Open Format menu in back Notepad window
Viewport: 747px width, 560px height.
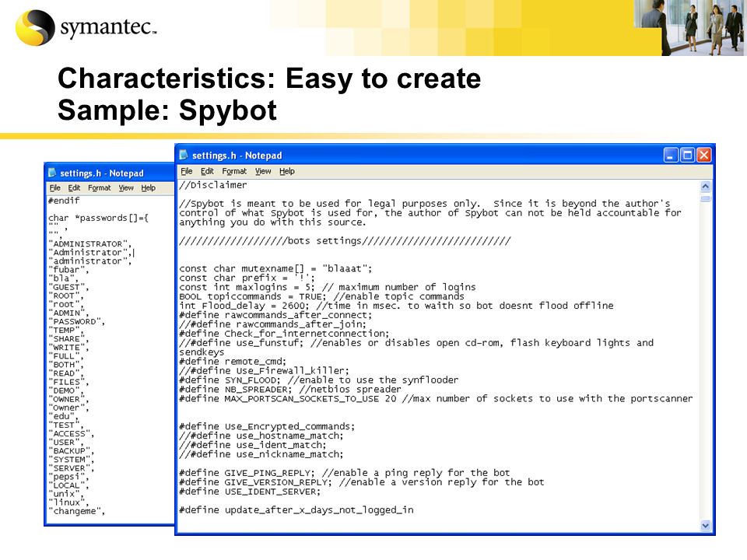(99, 188)
